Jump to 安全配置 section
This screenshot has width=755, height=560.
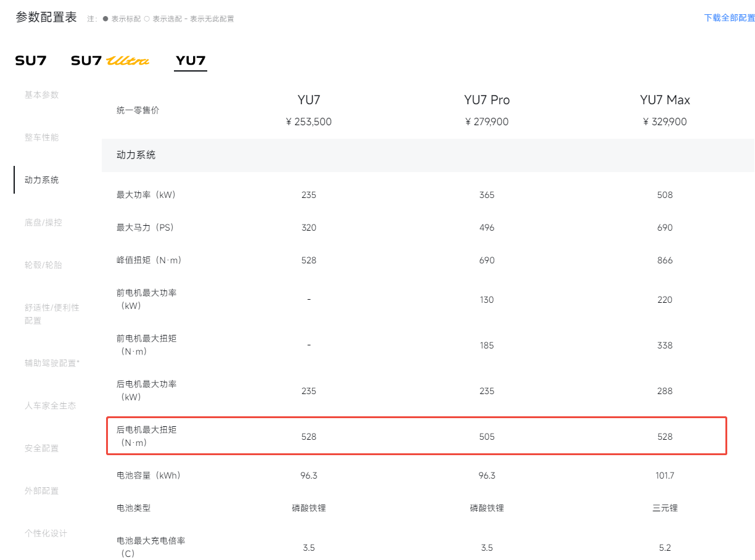42,448
